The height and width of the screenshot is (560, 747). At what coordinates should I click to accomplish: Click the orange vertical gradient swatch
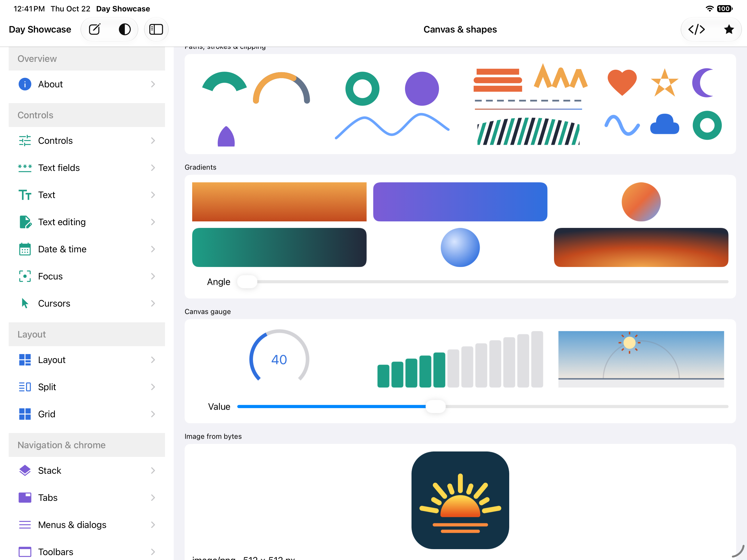click(279, 202)
